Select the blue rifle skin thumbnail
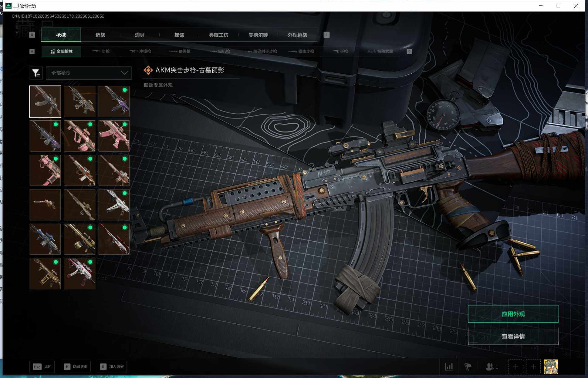This screenshot has height=378, width=588. pos(45,239)
